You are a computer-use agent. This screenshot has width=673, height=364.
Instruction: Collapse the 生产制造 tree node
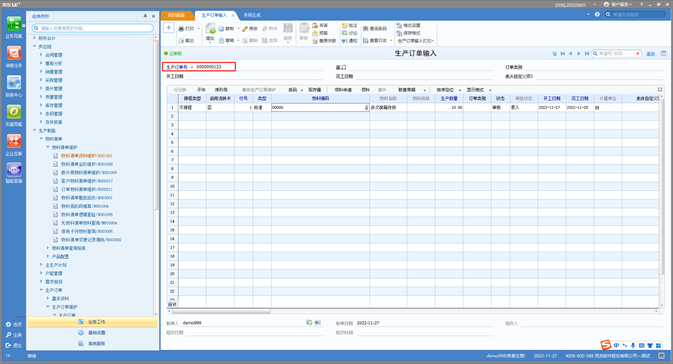(34, 130)
